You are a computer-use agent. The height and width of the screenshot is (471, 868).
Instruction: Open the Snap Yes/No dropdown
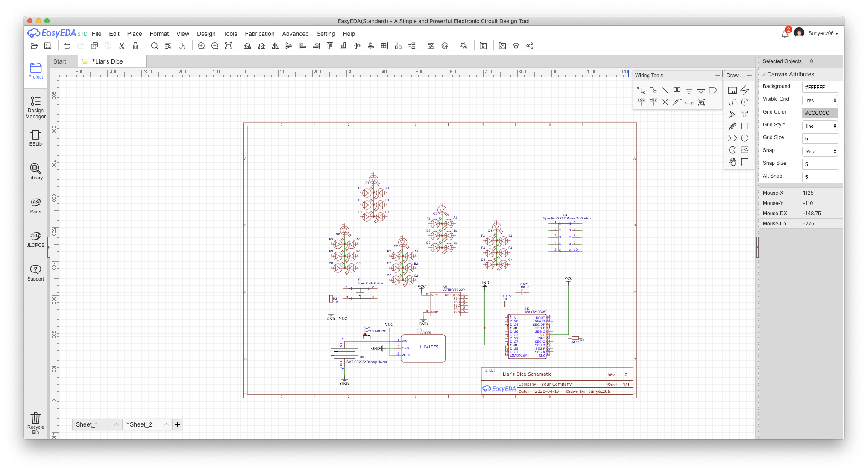(820, 152)
